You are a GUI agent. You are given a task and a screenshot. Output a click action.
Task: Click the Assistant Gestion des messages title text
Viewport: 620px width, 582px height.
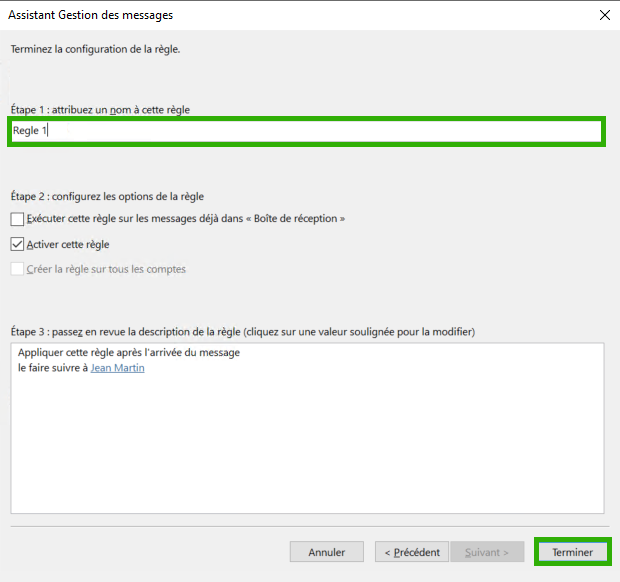[91, 15]
